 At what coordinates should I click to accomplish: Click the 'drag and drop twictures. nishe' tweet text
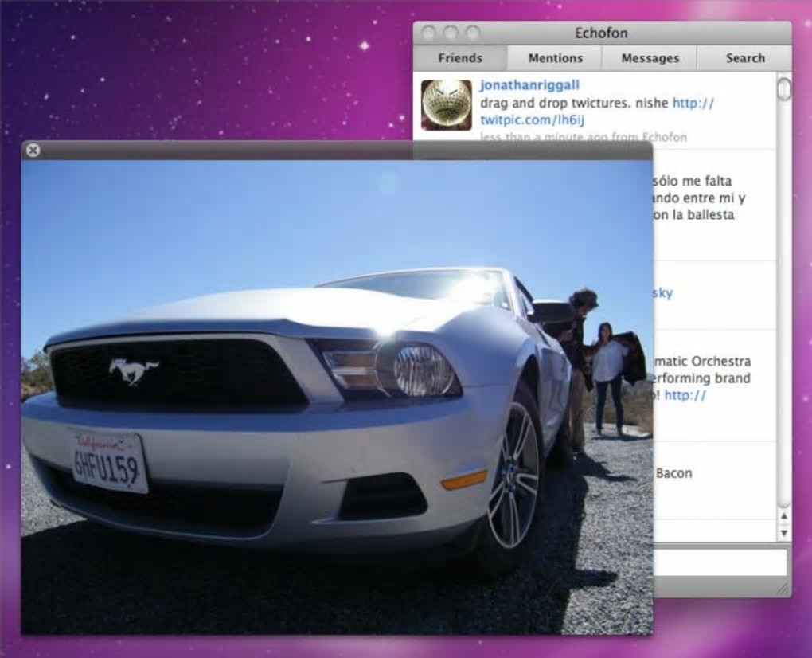tap(574, 103)
